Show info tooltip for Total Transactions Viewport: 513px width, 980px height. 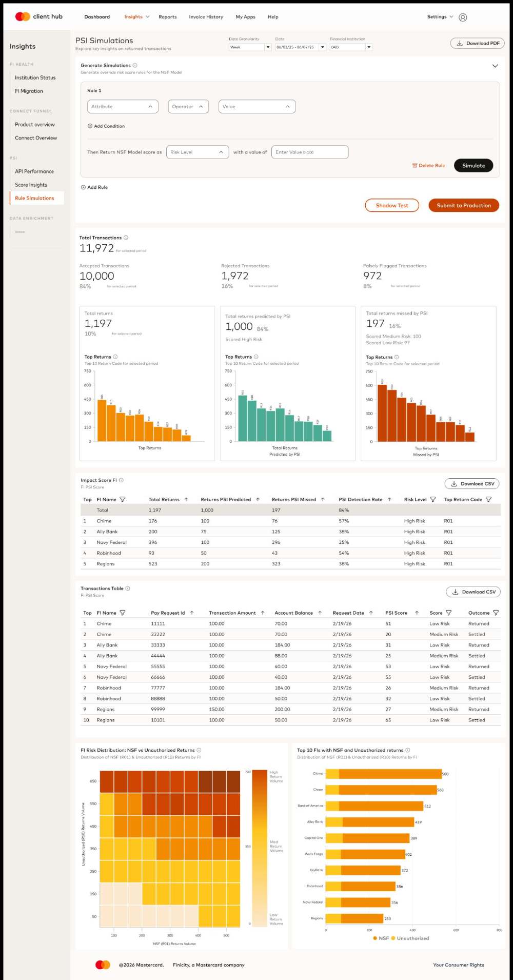coord(126,238)
